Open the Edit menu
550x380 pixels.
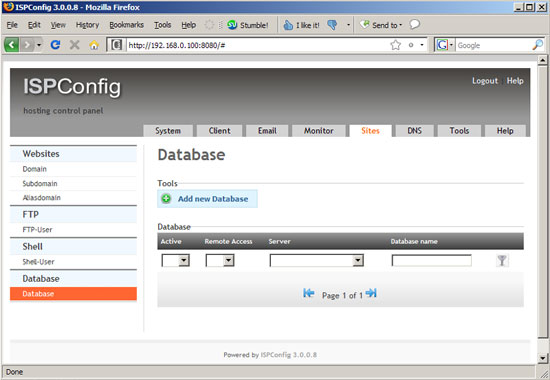click(x=34, y=25)
